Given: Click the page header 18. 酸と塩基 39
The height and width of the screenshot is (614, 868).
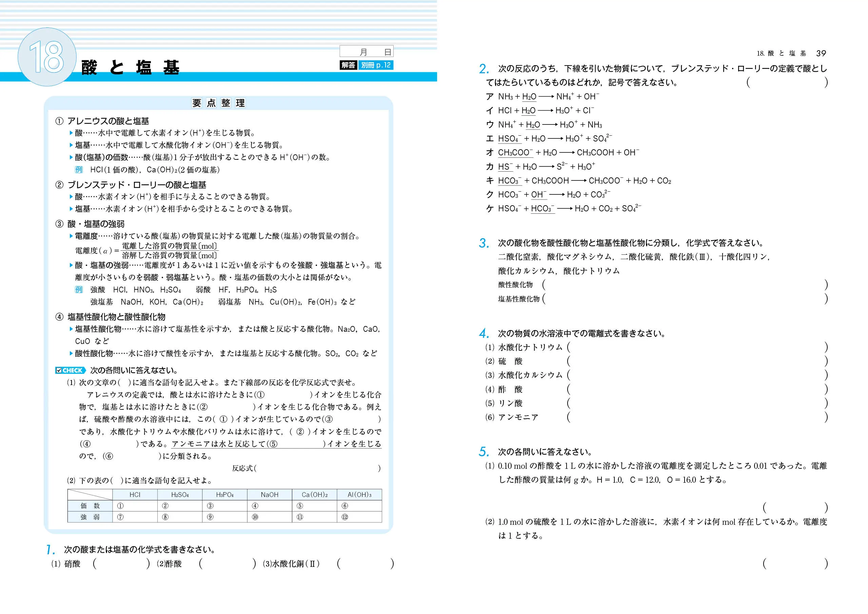Looking at the screenshot, I should pyautogui.click(x=791, y=53).
